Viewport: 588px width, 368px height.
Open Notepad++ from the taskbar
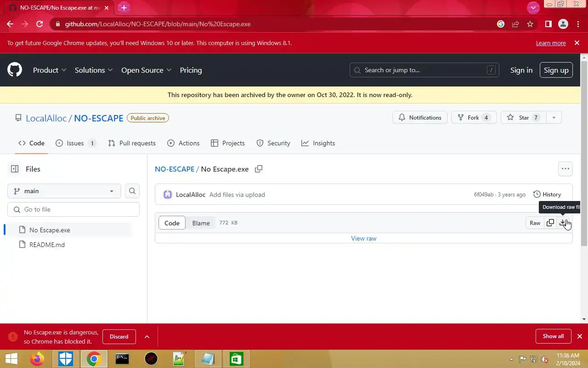tap(179, 359)
